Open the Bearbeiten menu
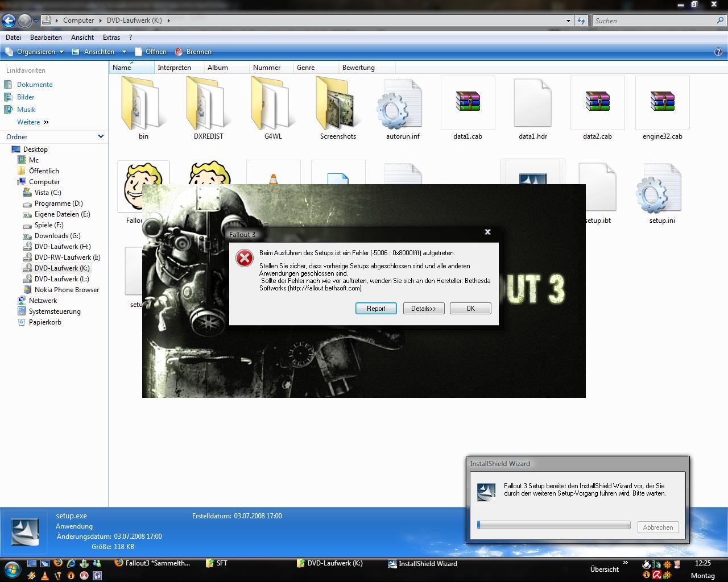728x582 pixels. coord(46,37)
